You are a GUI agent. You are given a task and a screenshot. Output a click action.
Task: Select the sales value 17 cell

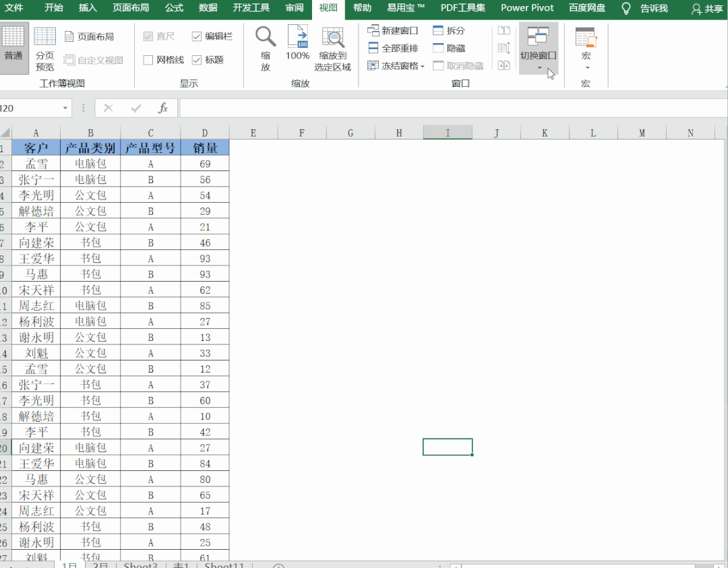(205, 511)
